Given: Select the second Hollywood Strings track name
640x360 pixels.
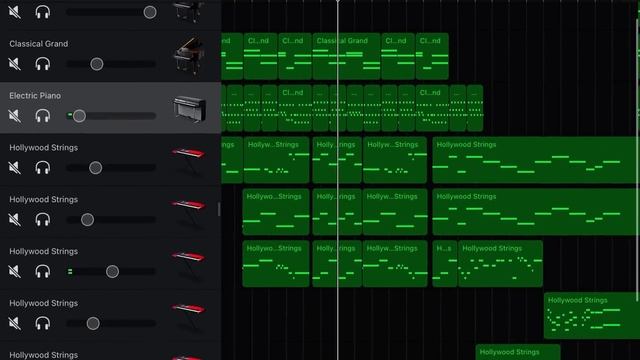Looking at the screenshot, I should tap(44, 199).
